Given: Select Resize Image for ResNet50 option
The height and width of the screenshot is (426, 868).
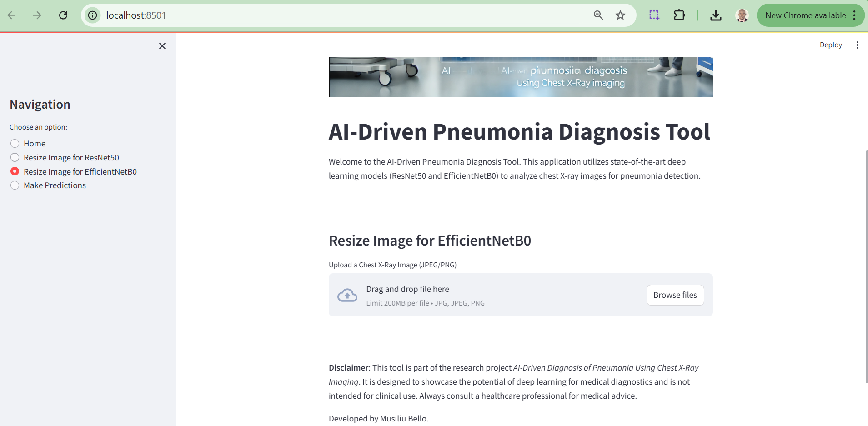Looking at the screenshot, I should pyautogui.click(x=15, y=157).
